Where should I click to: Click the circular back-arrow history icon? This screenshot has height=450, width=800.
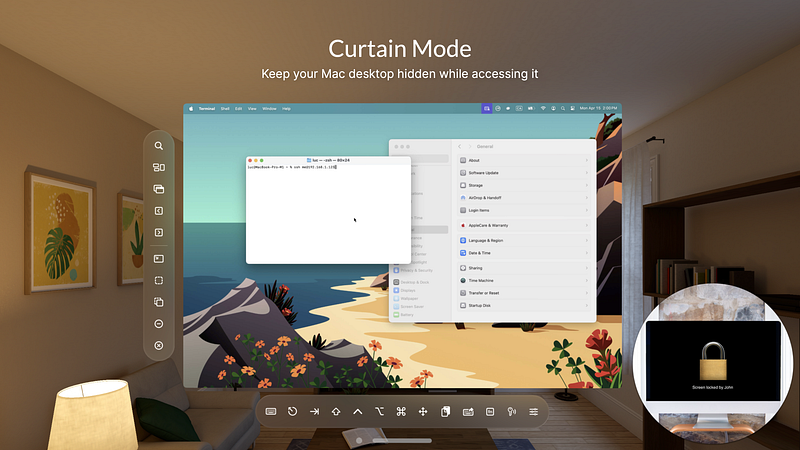[292, 411]
